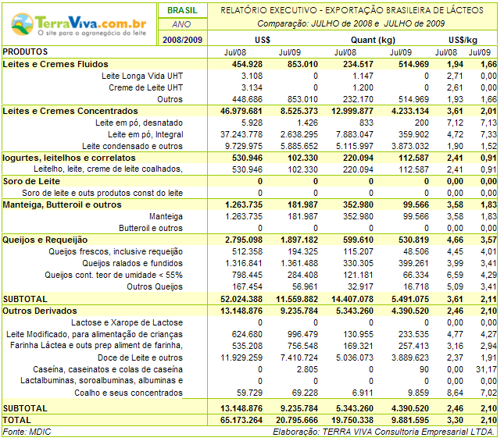Screen dimensions: 504x441
Task: Select the 'Leites e Cremes Fluidos' row label
Action: click(x=55, y=64)
